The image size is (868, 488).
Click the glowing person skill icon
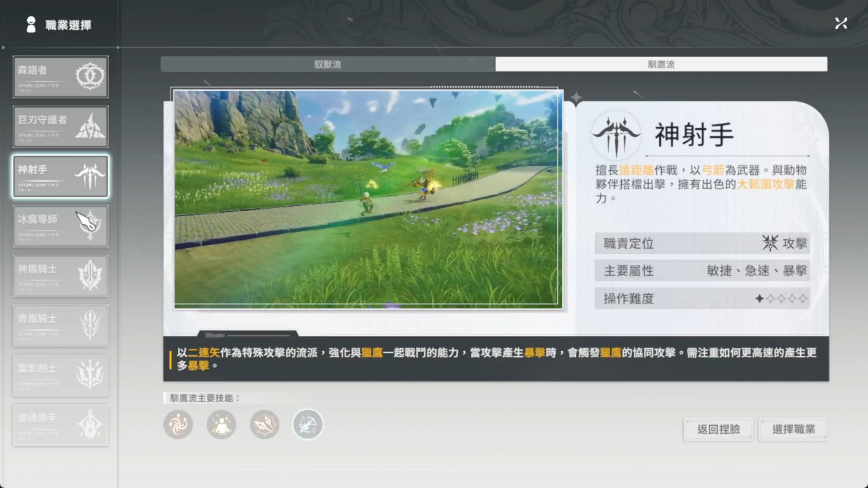[221, 425]
